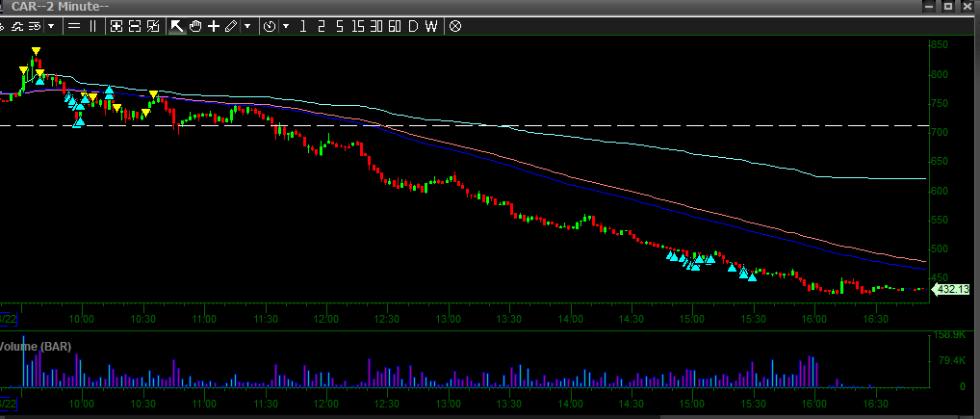
Task: Click the 10:00 label under the volume panel
Action: [81, 404]
